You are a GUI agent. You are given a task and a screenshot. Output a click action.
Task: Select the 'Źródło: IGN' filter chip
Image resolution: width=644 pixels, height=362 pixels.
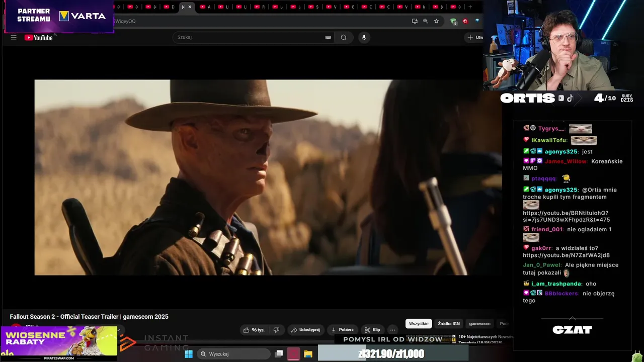(x=449, y=324)
